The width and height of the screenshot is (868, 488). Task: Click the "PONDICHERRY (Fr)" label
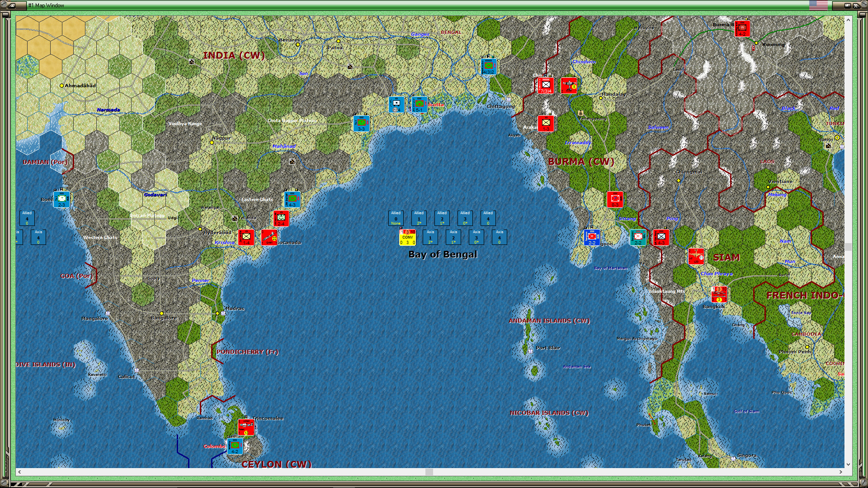[x=247, y=352]
